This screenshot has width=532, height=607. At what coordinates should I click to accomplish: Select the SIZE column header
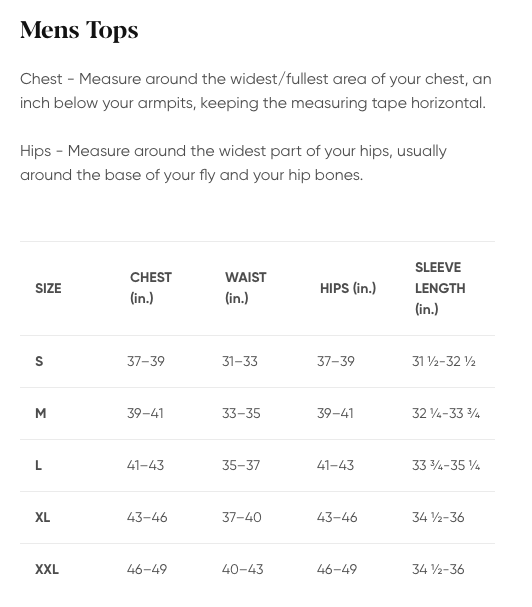tap(48, 288)
